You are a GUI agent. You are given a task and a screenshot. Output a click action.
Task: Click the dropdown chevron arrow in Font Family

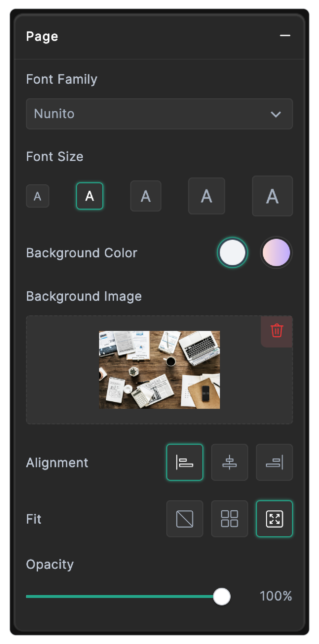(276, 114)
